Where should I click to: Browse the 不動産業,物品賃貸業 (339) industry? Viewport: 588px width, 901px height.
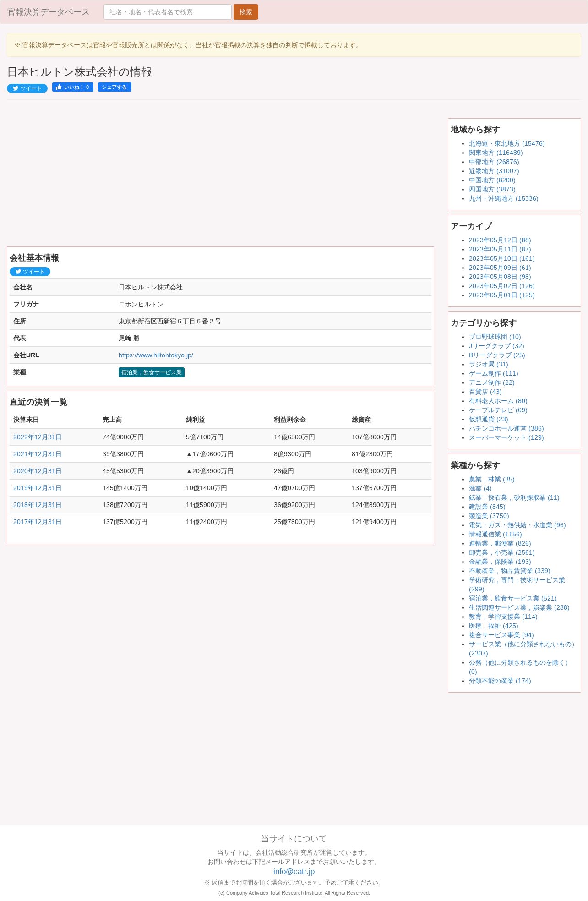(509, 571)
